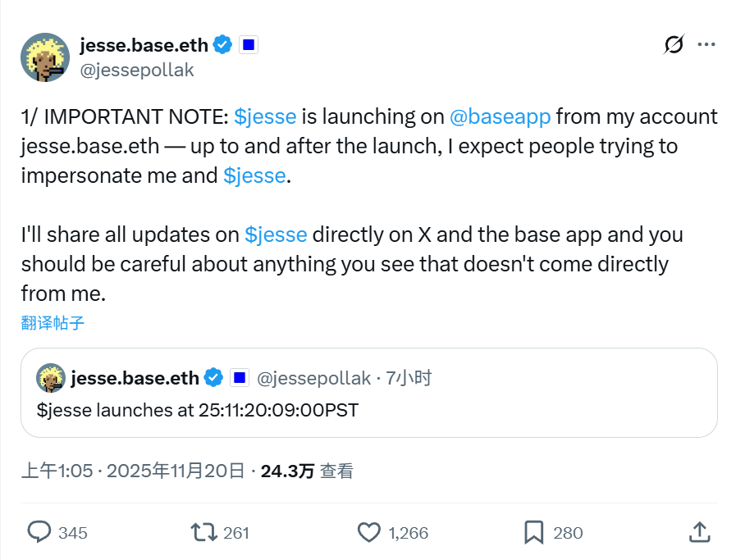736x560 pixels.
Task: Click jesse.base.eth name in quoted tweet
Action: 135,378
